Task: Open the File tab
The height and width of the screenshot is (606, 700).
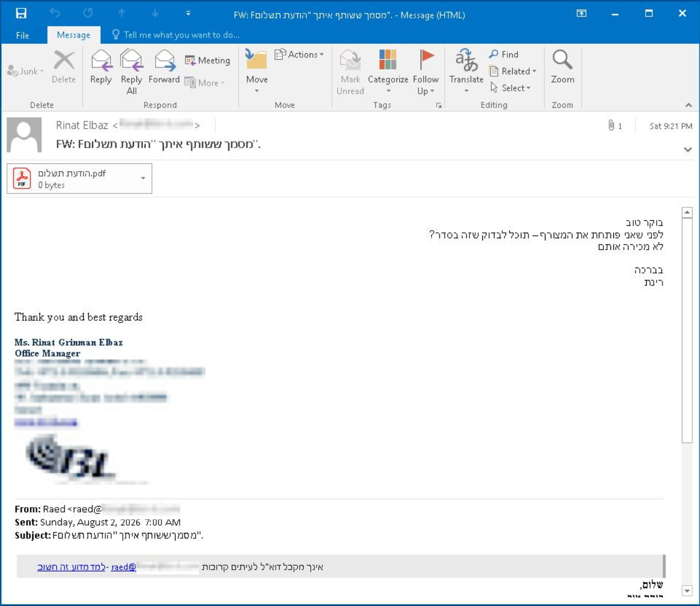Action: point(22,35)
